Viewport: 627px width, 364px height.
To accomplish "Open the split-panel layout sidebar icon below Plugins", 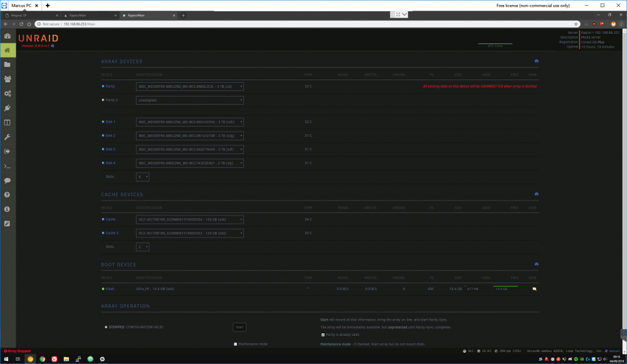I will 7,123.
